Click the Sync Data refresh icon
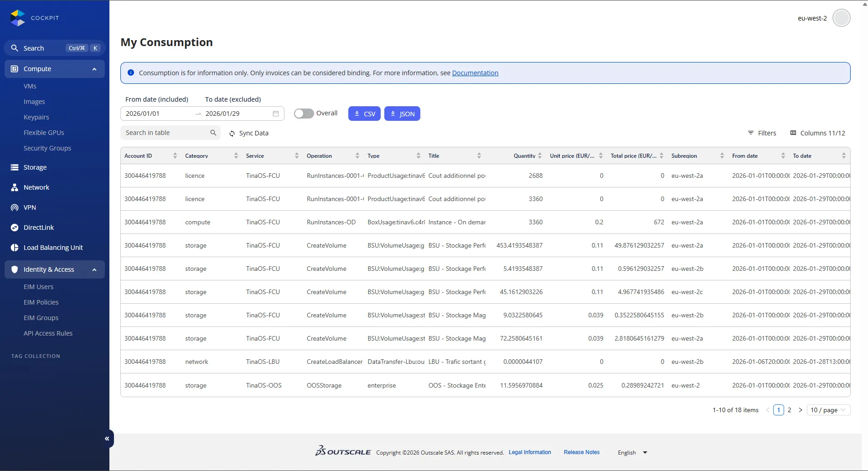 pos(232,134)
